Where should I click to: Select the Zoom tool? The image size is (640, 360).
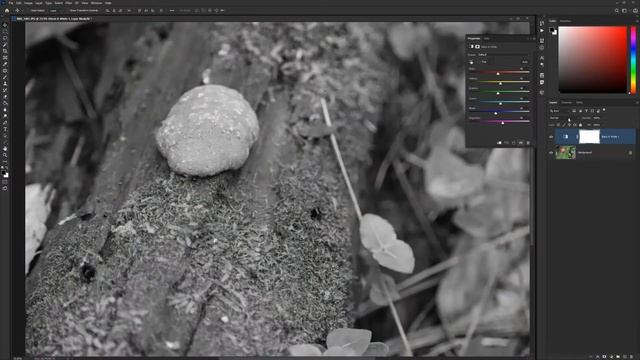pos(5,155)
